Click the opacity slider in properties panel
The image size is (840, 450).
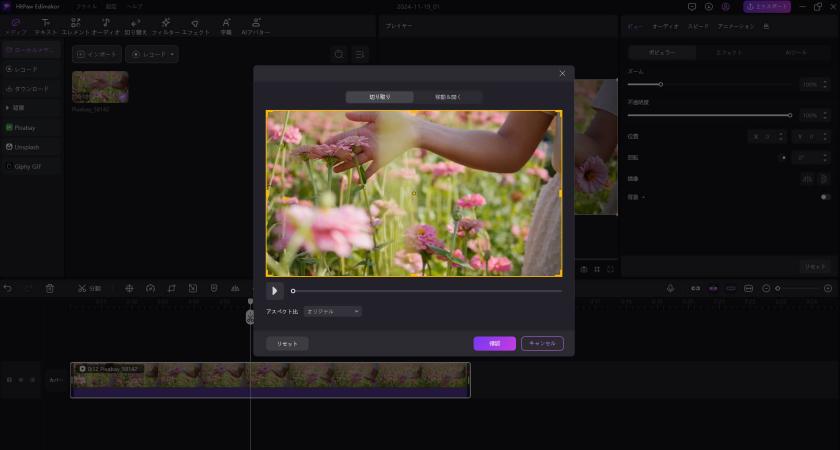(x=710, y=115)
